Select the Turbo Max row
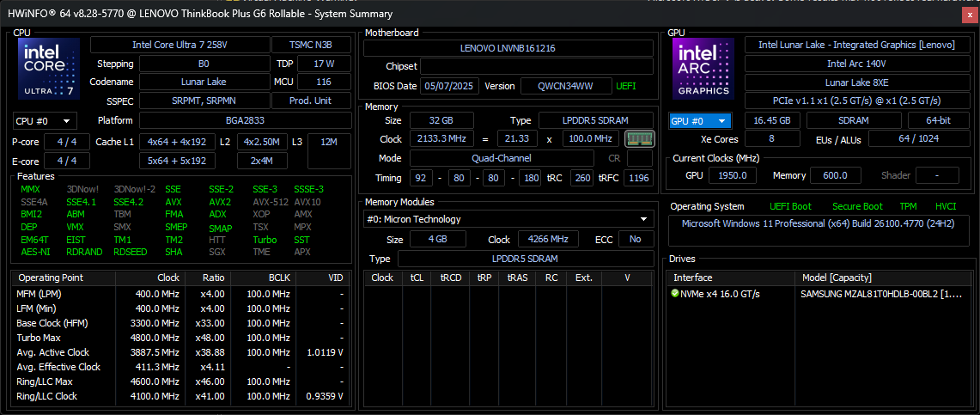 pyautogui.click(x=180, y=338)
